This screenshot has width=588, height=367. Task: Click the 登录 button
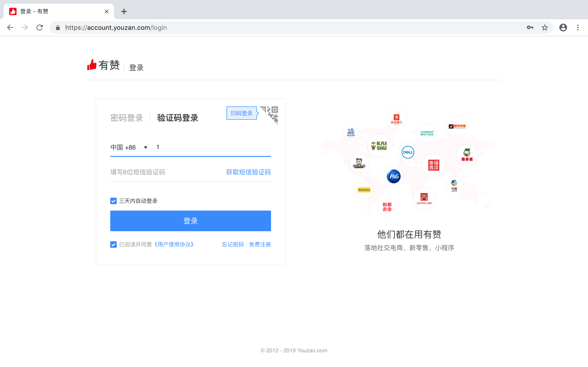190,220
